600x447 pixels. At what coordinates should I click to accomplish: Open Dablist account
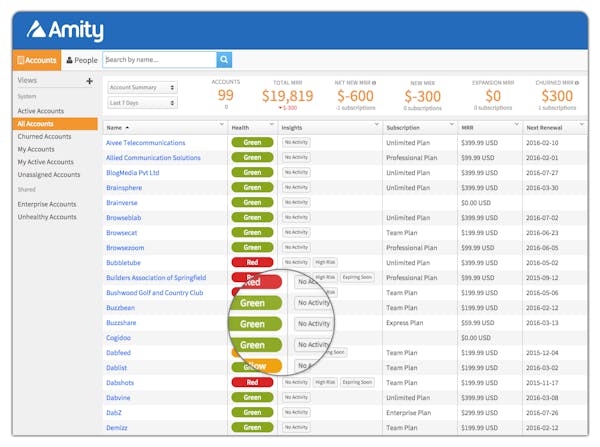[116, 368]
